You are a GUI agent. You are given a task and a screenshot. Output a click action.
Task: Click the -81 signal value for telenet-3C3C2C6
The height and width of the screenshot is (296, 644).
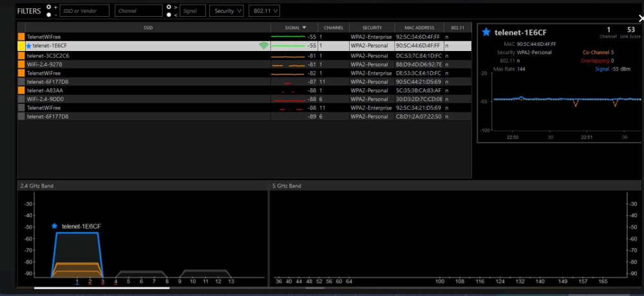[x=312, y=55]
